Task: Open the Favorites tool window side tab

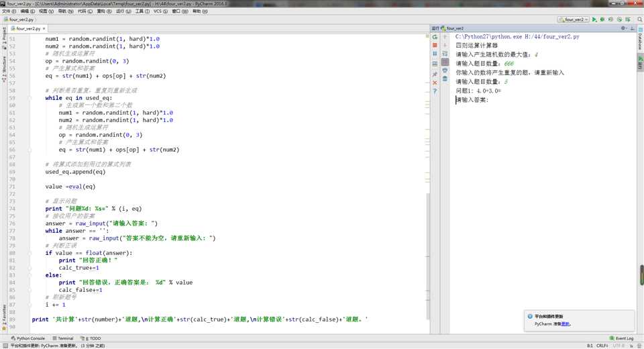Action: 4,317
